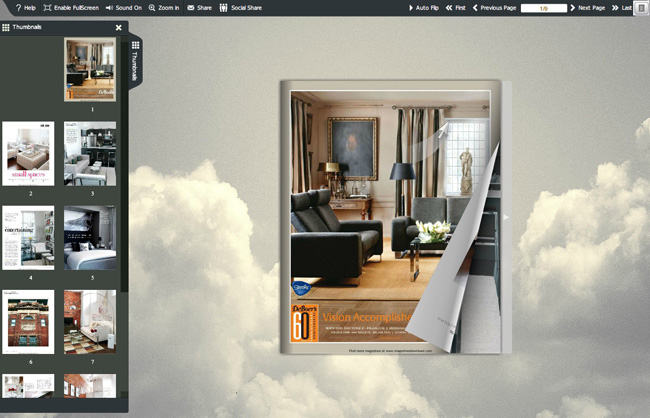Screen dimensions: 650x418
Task: Click the page number input field
Action: [543, 8]
